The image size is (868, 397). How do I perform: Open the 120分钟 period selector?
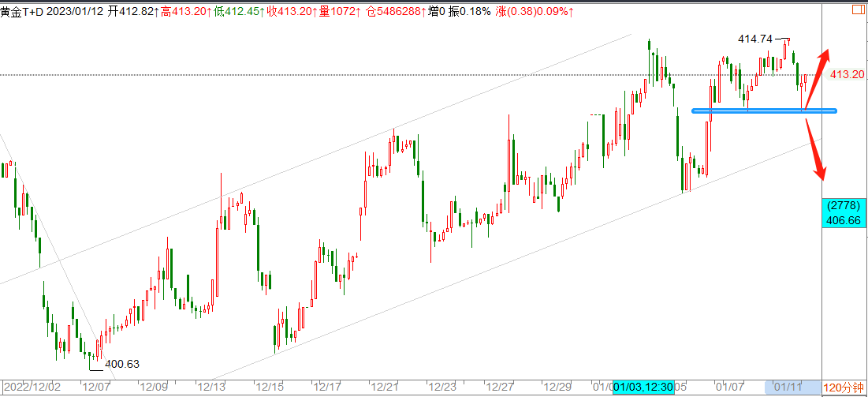point(844,388)
